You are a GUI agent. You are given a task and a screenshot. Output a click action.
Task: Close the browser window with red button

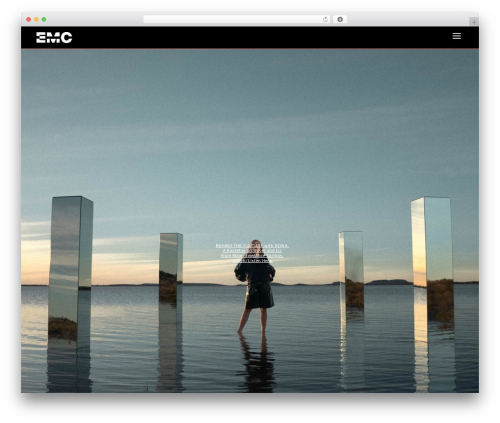pyautogui.click(x=29, y=19)
